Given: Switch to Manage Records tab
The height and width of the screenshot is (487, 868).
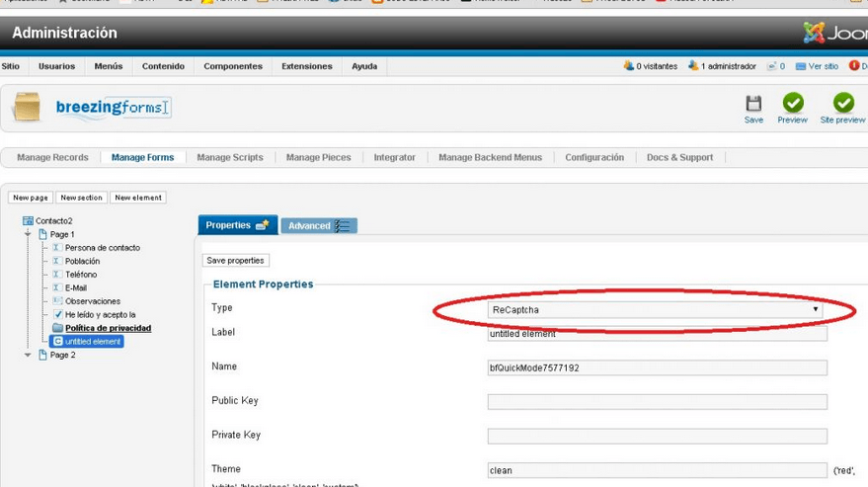Looking at the screenshot, I should coord(52,157).
